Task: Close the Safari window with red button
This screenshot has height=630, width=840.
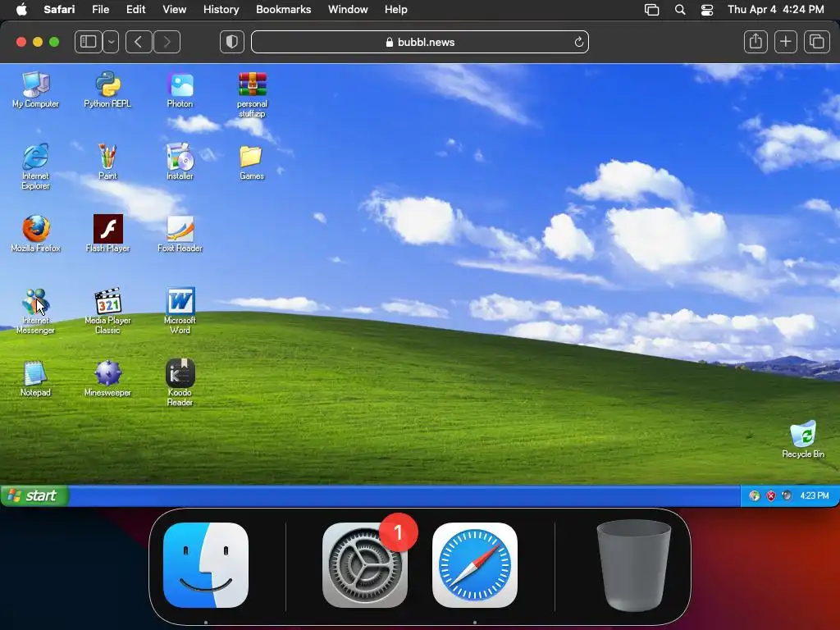Action: tap(21, 42)
